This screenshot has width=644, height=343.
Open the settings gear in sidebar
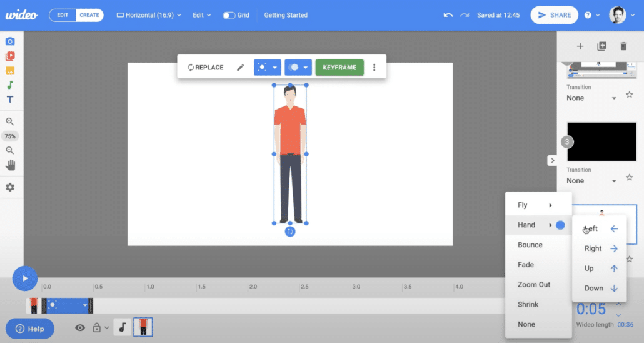pos(10,187)
